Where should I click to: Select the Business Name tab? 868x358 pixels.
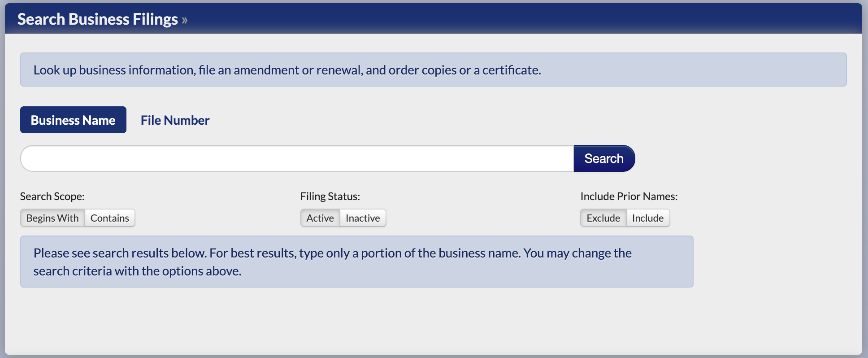[73, 120]
